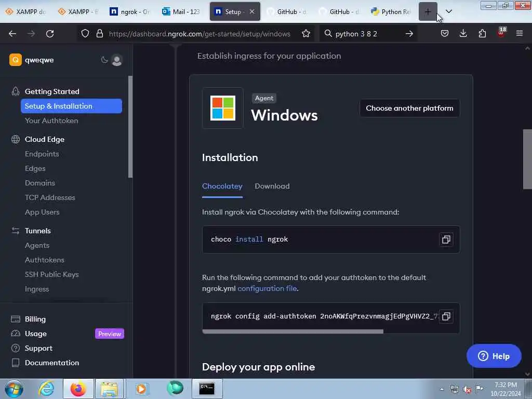Click the search arrow go button
Image resolution: width=532 pixels, height=399 pixels.
pyautogui.click(x=409, y=34)
